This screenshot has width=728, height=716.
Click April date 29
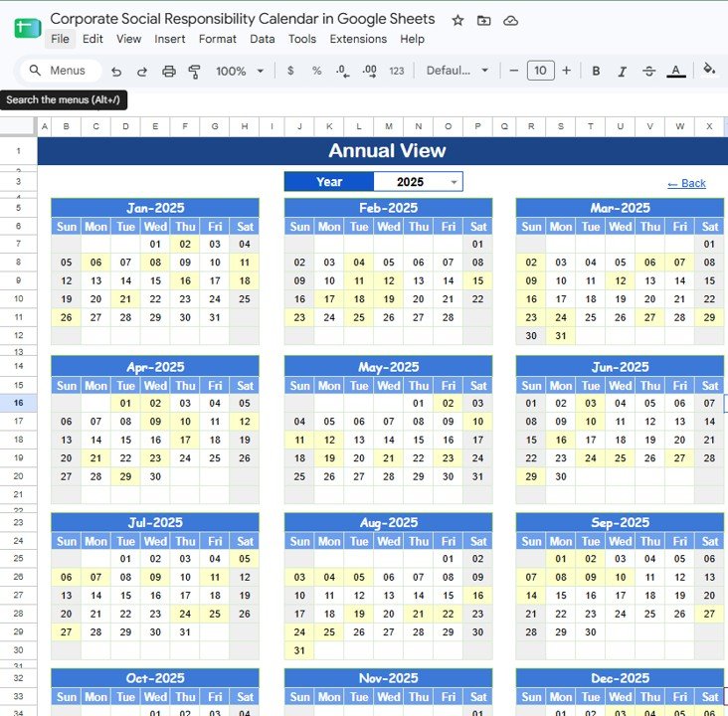click(x=125, y=476)
